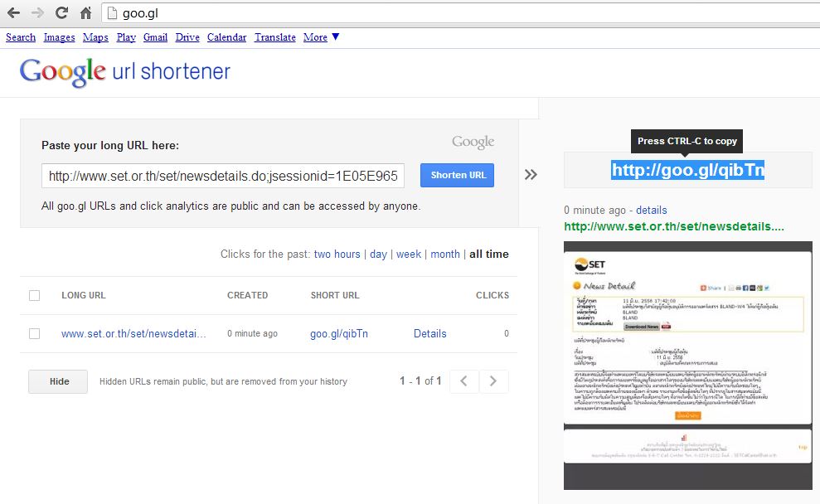Viewport: 820px width, 504px height.
Task: Open the SET News Detail page thumbnail
Action: (x=687, y=366)
